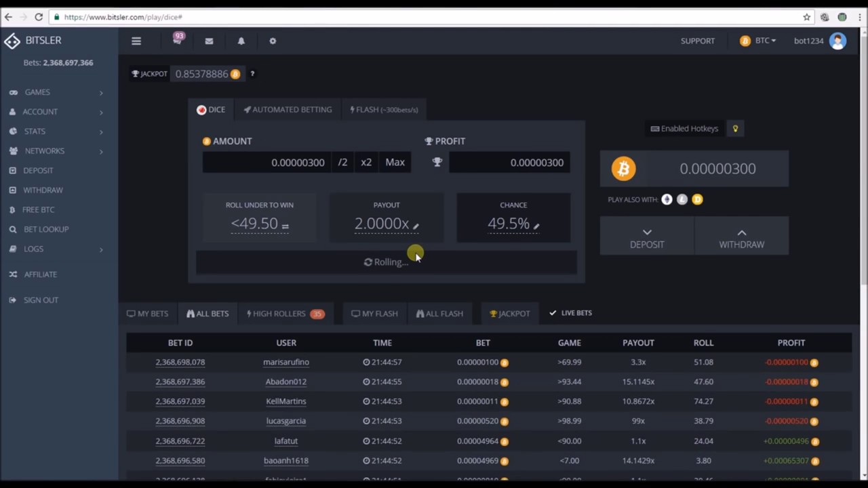Swap roll under/over toggle icon
Screen dimensions: 868x488
[285, 226]
